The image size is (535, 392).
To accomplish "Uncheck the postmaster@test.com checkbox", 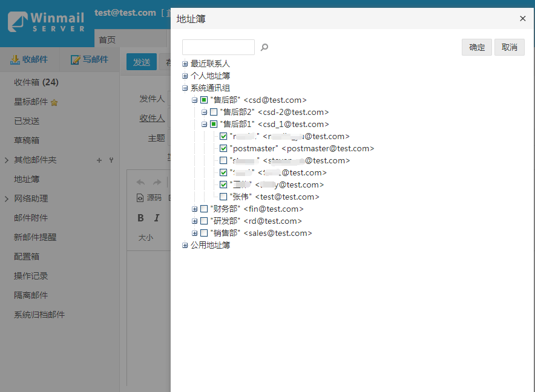I will (223, 148).
